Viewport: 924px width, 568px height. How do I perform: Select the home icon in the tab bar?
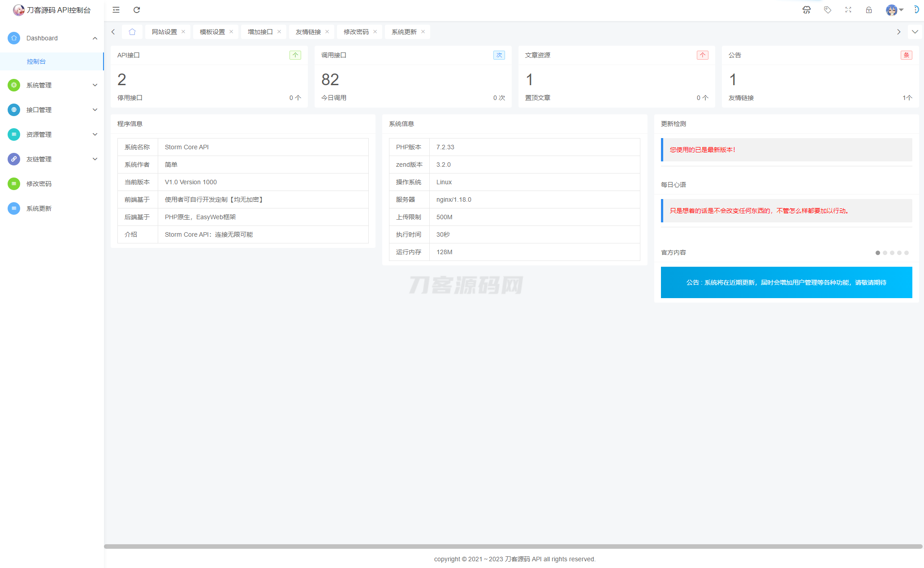[132, 32]
